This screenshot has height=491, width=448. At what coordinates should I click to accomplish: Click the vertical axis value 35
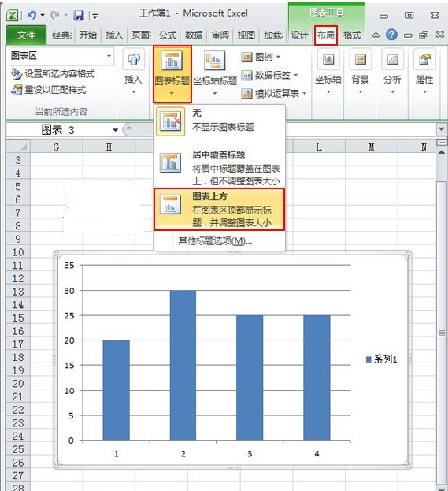[69, 266]
